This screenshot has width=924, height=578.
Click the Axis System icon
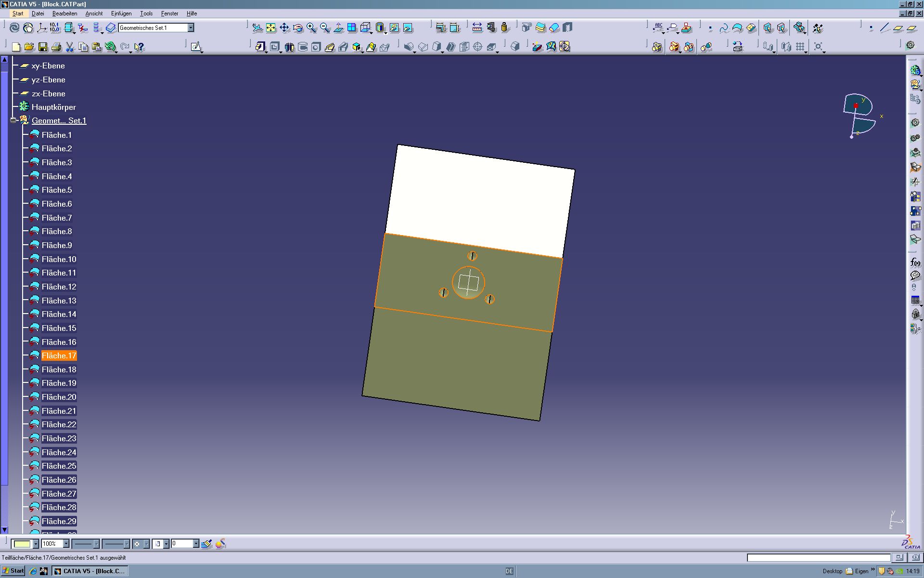(x=42, y=28)
